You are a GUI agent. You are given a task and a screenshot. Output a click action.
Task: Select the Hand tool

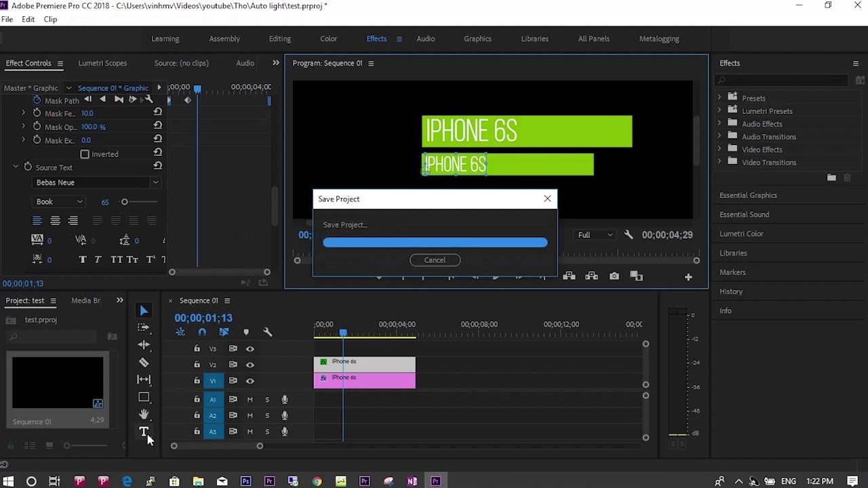coord(144,414)
